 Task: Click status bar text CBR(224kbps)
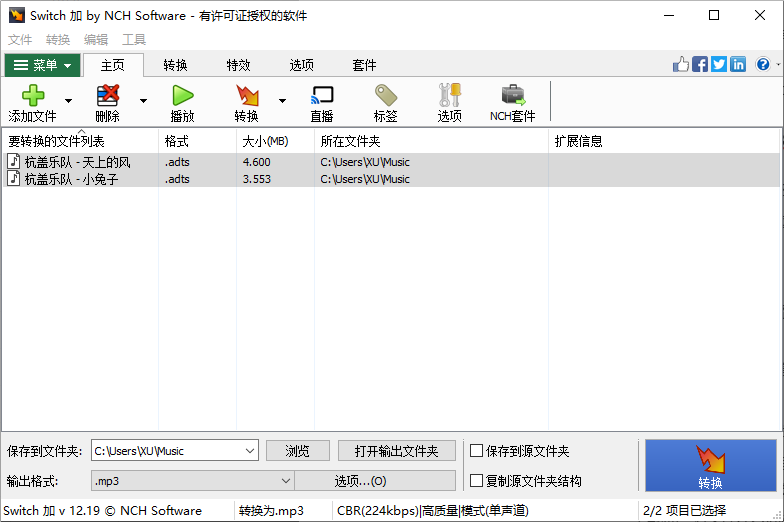pyautogui.click(x=378, y=510)
